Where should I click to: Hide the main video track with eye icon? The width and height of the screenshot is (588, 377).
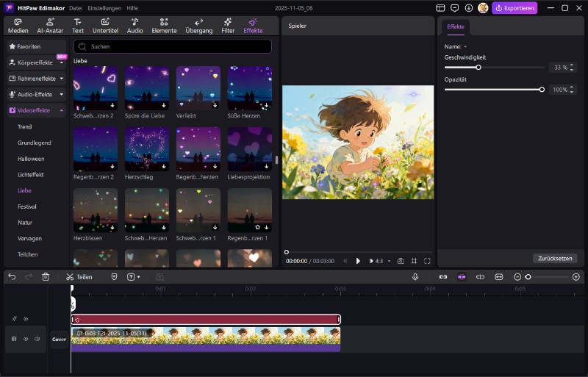point(26,339)
